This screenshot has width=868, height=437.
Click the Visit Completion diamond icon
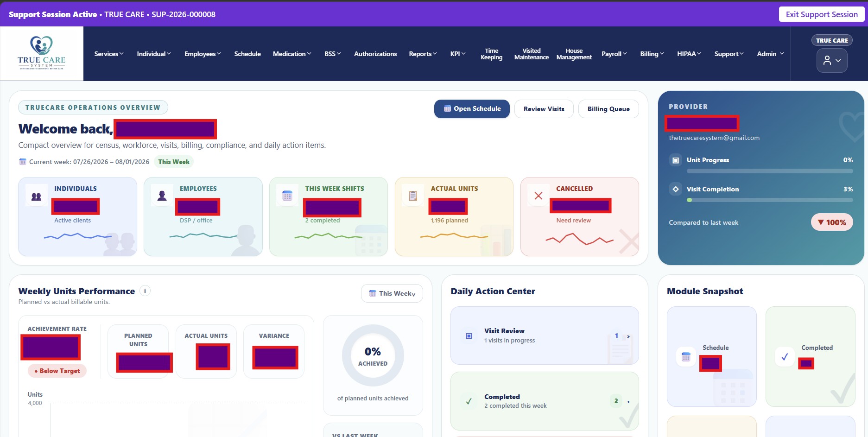coord(676,189)
